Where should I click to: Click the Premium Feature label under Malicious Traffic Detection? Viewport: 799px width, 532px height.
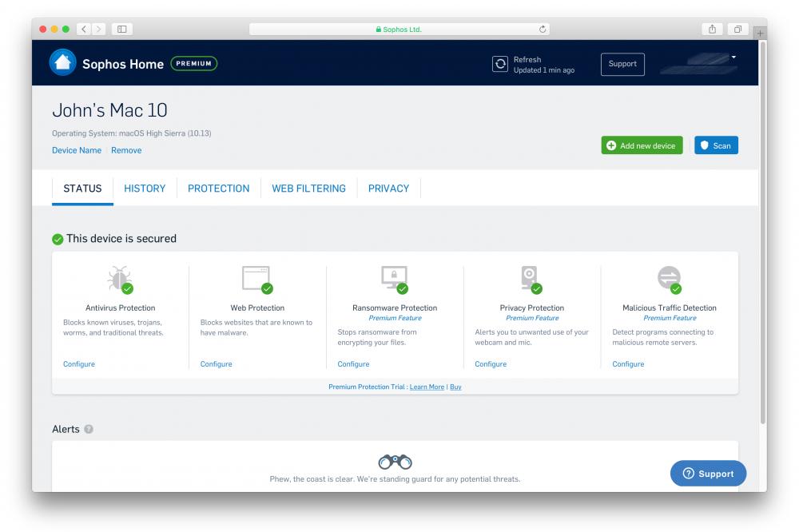(670, 318)
